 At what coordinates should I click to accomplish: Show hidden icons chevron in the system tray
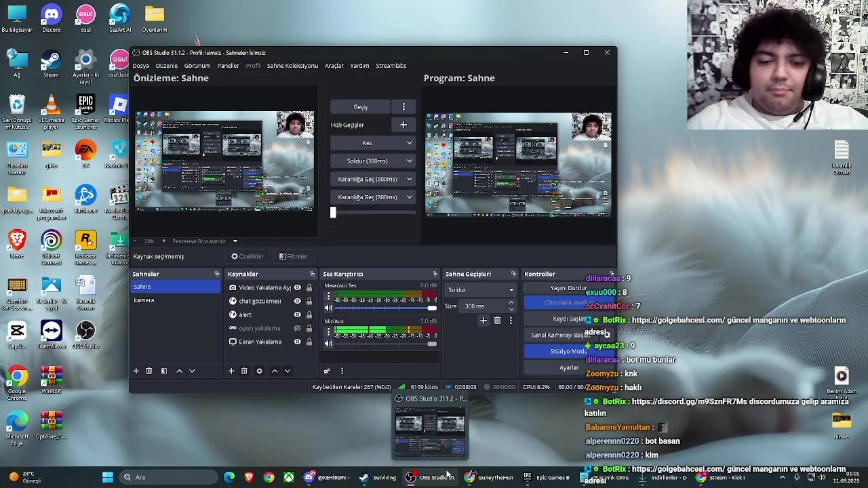[783, 477]
